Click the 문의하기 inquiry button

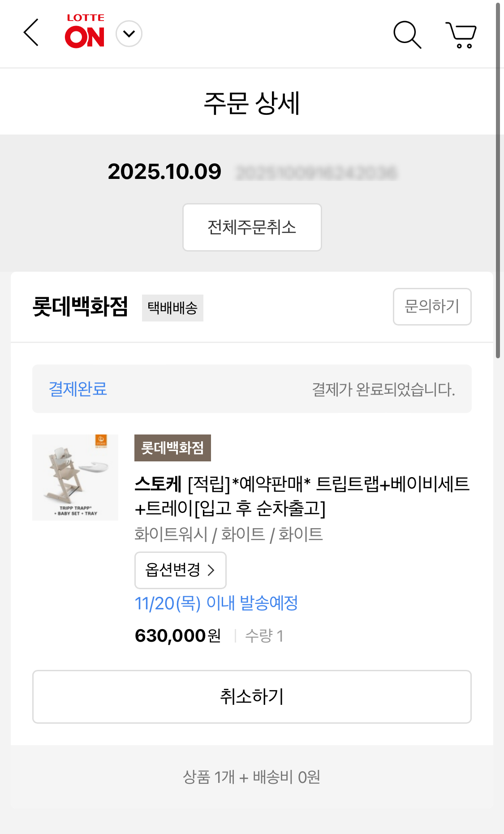click(432, 307)
